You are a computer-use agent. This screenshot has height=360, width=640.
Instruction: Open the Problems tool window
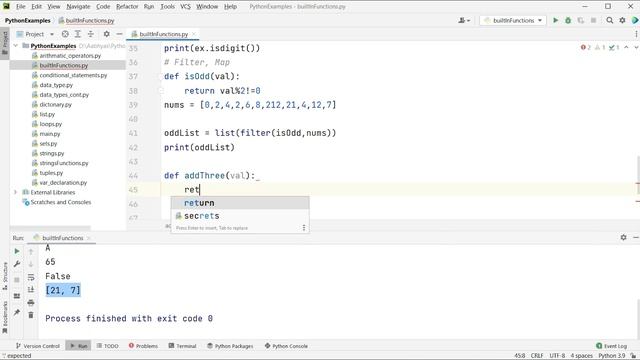tap(143, 346)
